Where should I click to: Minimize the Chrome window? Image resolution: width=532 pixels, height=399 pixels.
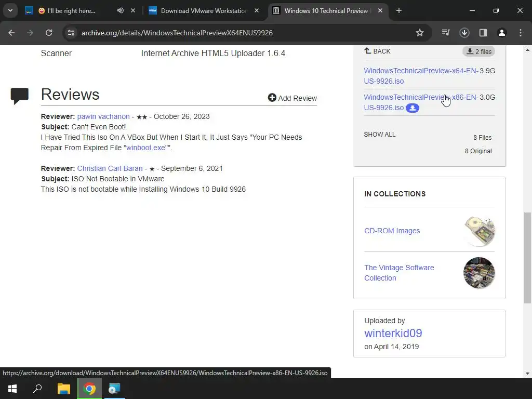tap(472, 10)
